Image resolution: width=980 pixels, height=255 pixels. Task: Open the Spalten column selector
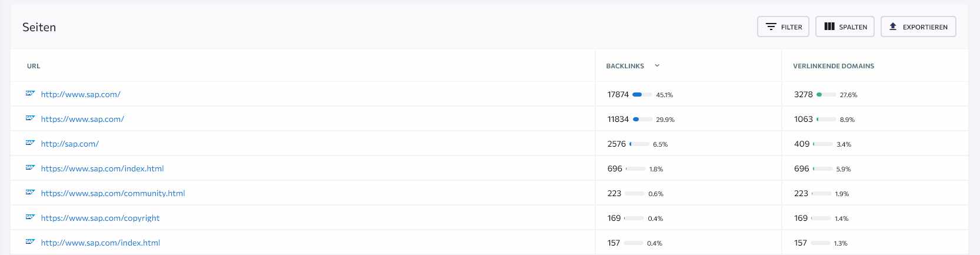(x=845, y=27)
